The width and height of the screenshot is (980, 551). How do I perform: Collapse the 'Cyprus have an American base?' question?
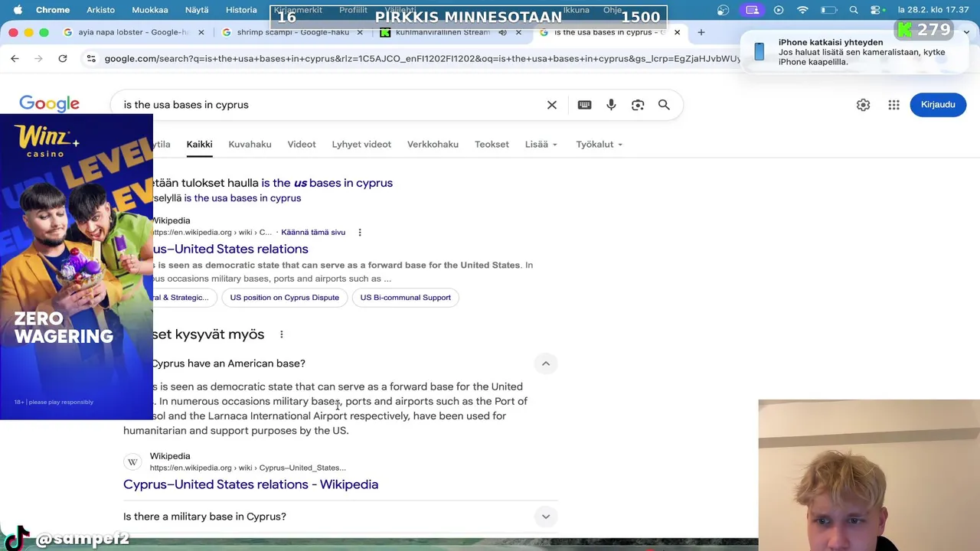click(x=546, y=364)
